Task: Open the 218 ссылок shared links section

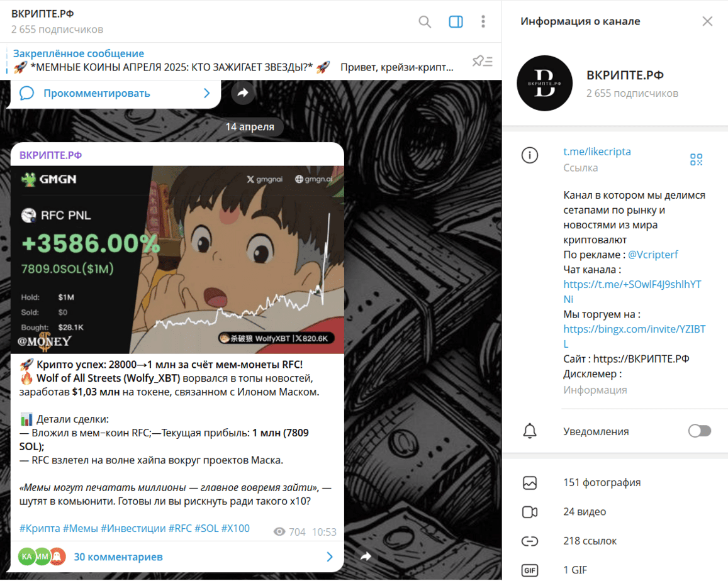Action: (x=590, y=541)
